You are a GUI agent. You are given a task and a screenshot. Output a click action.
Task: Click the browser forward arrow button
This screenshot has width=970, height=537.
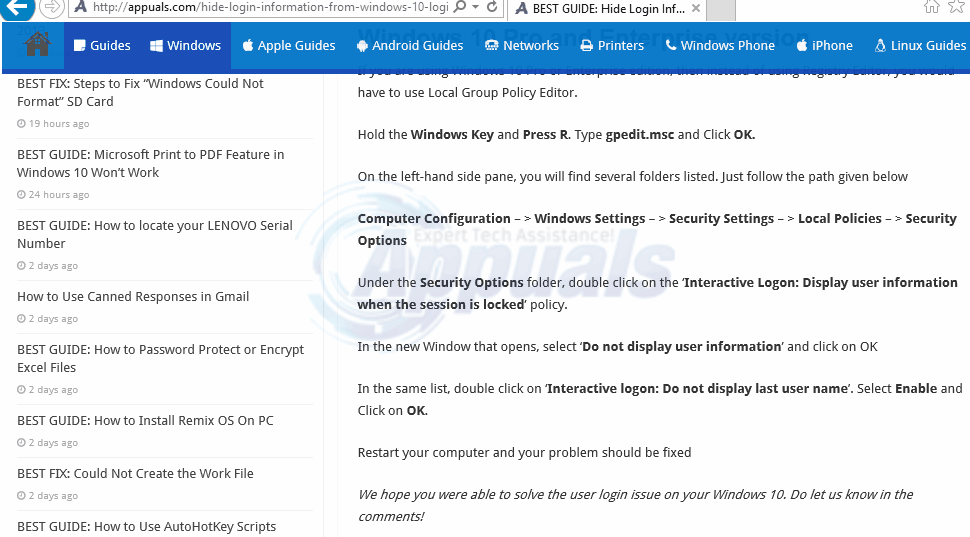pyautogui.click(x=52, y=8)
